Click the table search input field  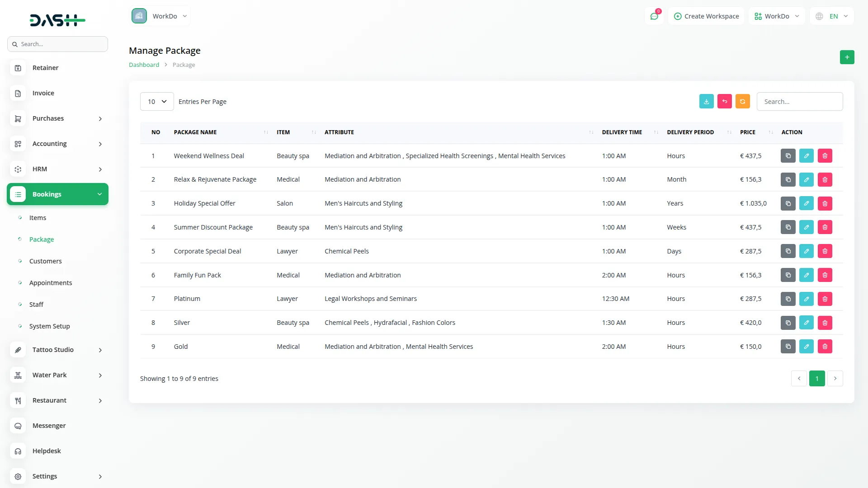coord(799,102)
